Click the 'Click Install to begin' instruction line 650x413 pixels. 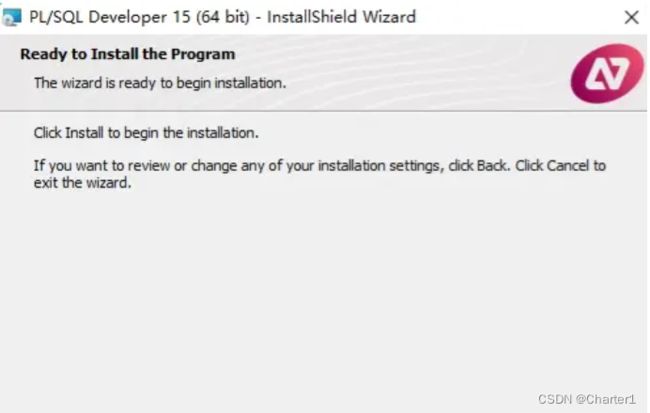pos(146,133)
